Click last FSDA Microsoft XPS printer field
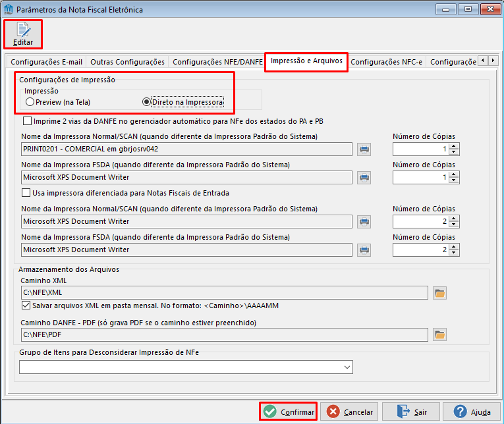Viewport: 504px width, 424px height. tap(186, 250)
